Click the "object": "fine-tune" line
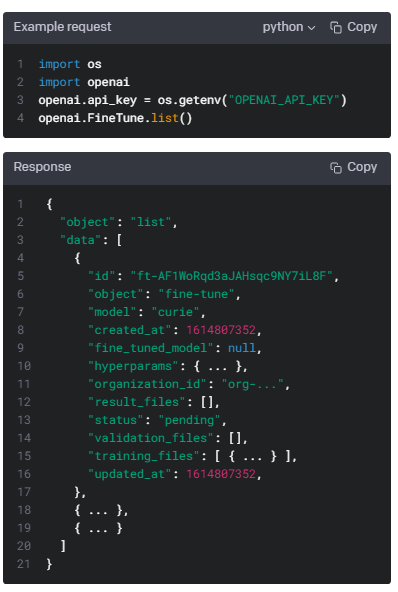Viewport: 398px width, 592px height. click(x=164, y=294)
